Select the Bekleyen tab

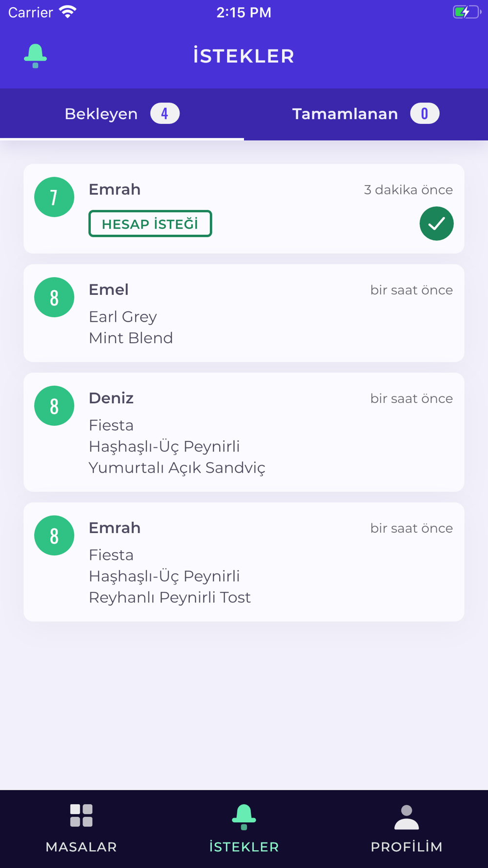point(122,114)
